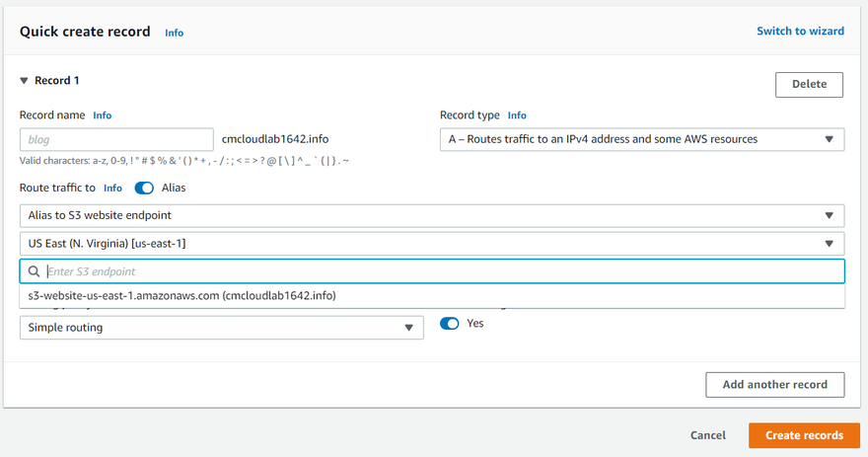
Task: Open the 'Alias to S3 website endpoint' dropdown
Action: point(431,215)
